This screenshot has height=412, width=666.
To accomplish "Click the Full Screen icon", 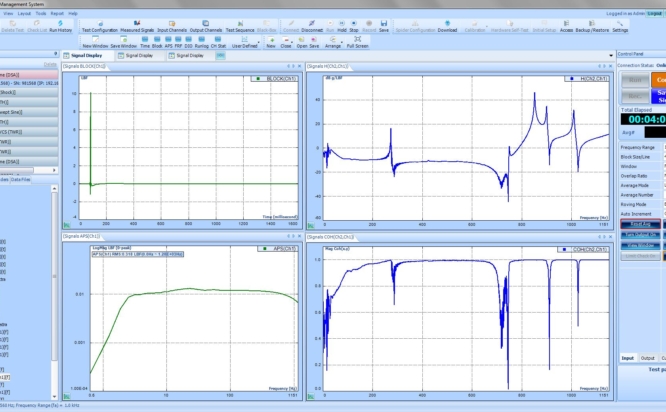I will click(358, 42).
